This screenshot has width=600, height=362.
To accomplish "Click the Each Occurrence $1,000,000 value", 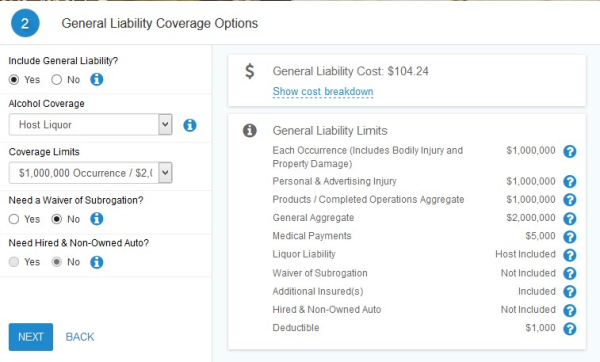I will tap(531, 150).
